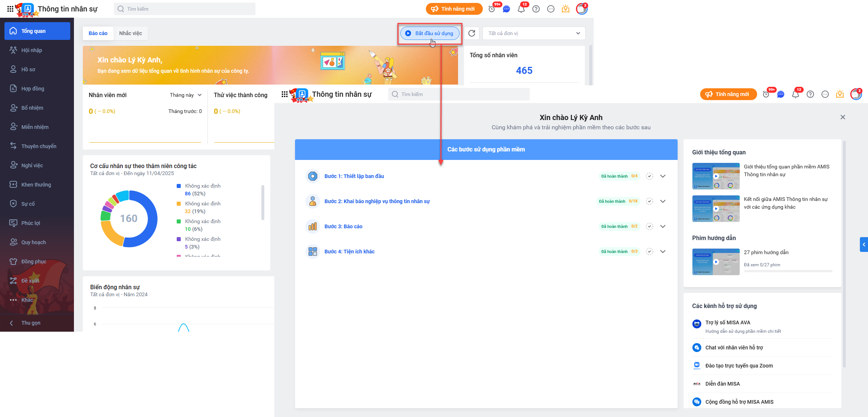Open user avatar in top window
Image resolution: width=868 pixels, height=417 pixels.
(582, 9)
